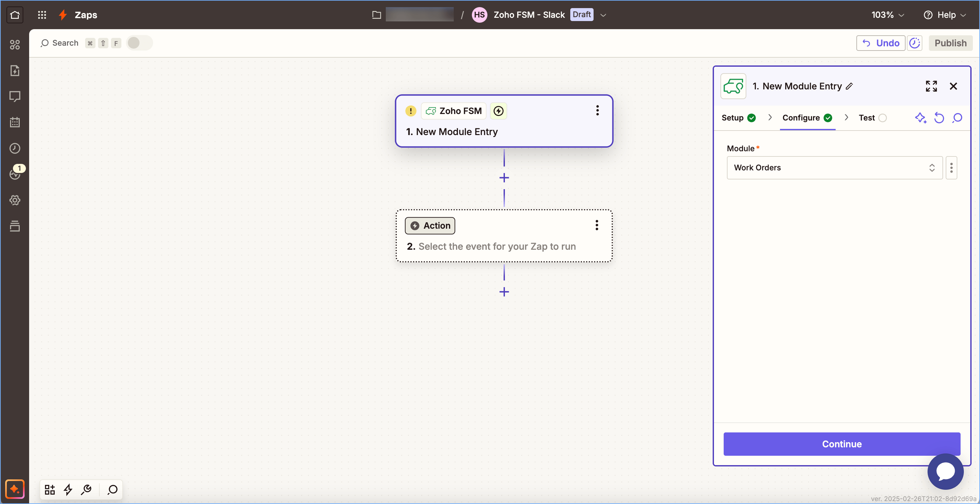Viewport: 980px width, 504px height.
Task: Open three-dot menu on Zoho FSM step
Action: click(597, 111)
